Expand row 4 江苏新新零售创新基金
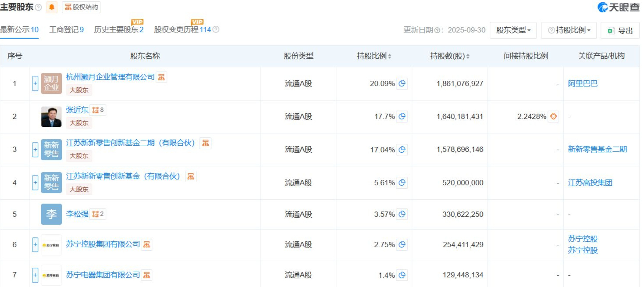644x287 pixels. (x=35, y=183)
